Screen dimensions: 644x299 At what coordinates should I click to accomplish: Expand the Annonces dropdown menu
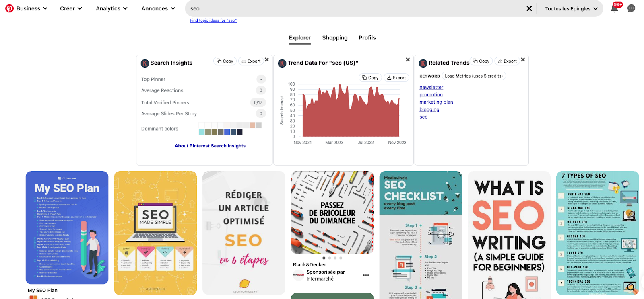point(158,8)
